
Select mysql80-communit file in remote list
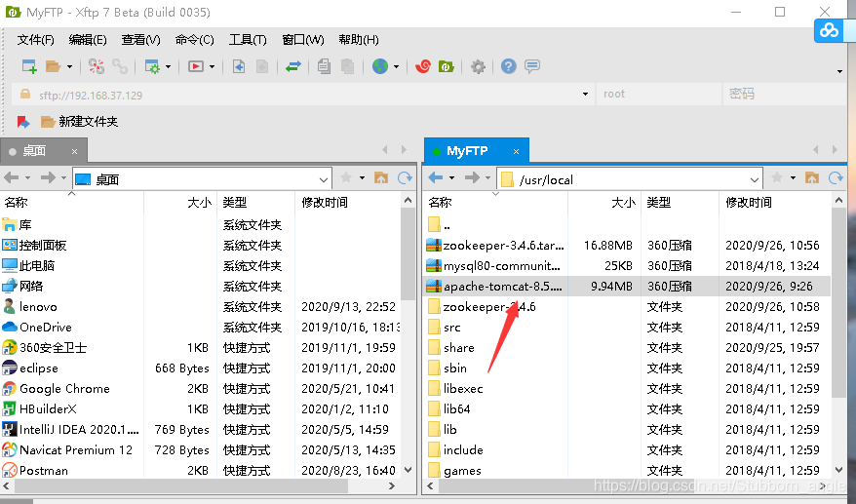coord(627,266)
